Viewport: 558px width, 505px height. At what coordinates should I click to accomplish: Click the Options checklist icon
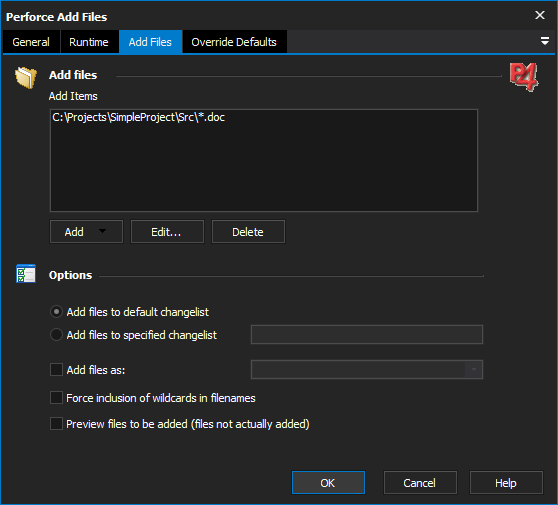[x=26, y=274]
